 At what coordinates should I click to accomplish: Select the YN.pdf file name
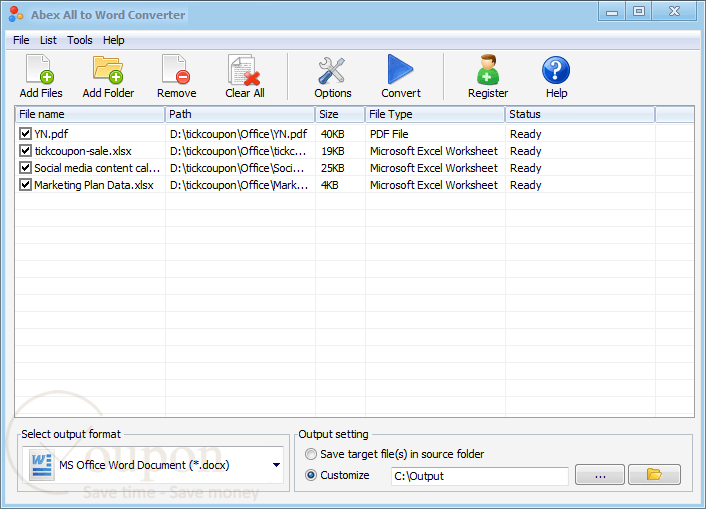click(51, 134)
